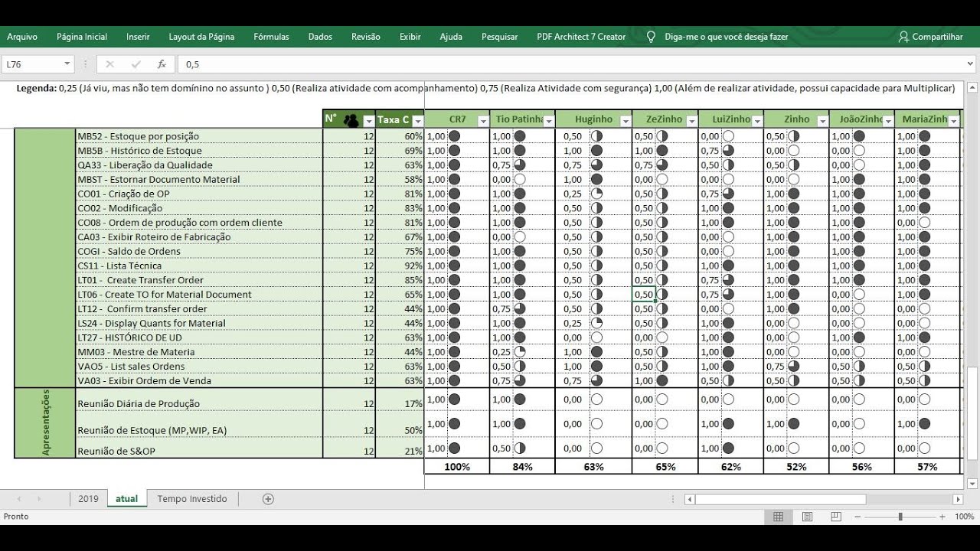
Task: Open the Taxa C column filter dropdown
Action: click(x=418, y=121)
